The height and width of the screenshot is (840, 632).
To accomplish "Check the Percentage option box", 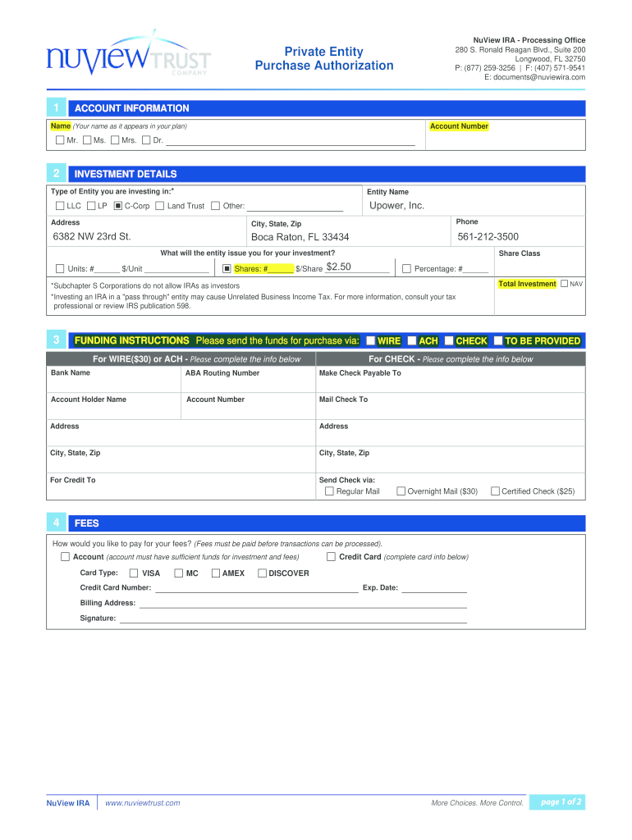I will (x=406, y=268).
